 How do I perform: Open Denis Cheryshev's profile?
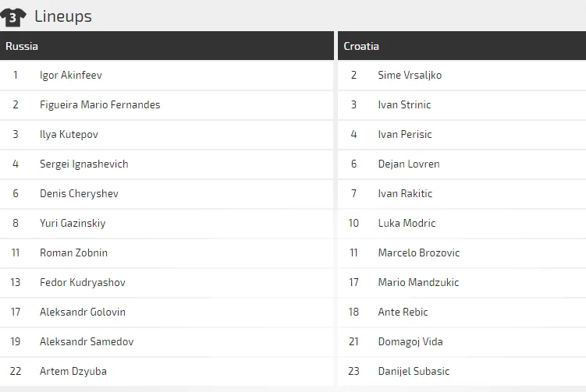79,194
